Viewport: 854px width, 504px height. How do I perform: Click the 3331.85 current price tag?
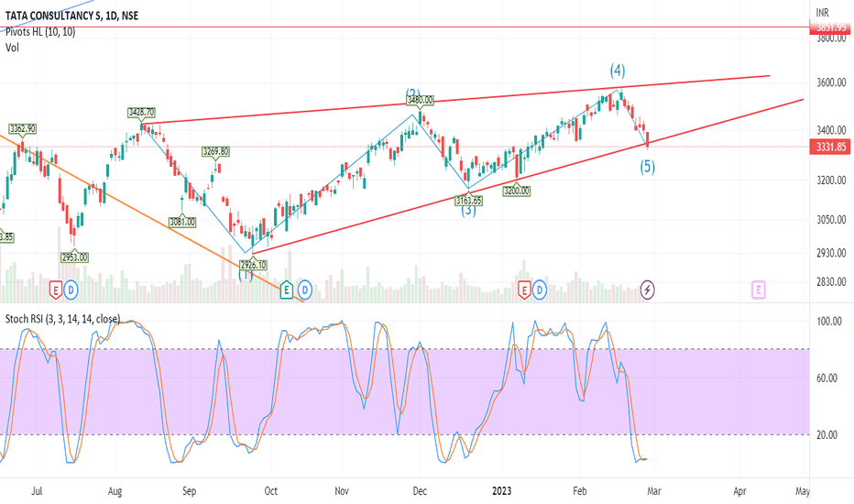[831, 147]
